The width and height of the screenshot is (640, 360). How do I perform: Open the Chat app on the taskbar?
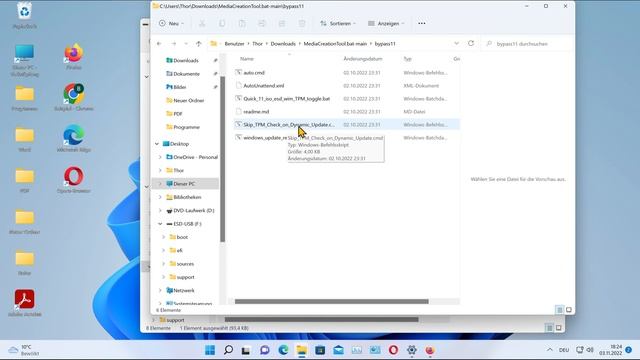265,350
